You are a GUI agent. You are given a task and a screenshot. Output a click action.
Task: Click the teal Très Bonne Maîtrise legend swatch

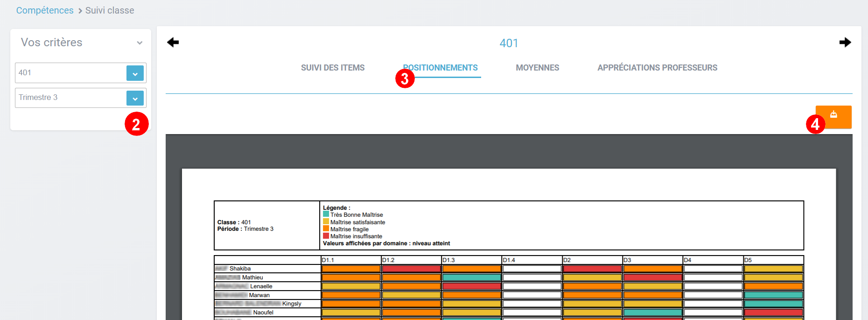tap(326, 214)
